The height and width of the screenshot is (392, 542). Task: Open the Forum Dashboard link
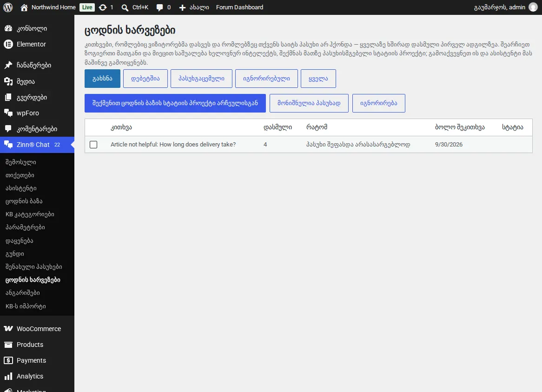pyautogui.click(x=239, y=7)
